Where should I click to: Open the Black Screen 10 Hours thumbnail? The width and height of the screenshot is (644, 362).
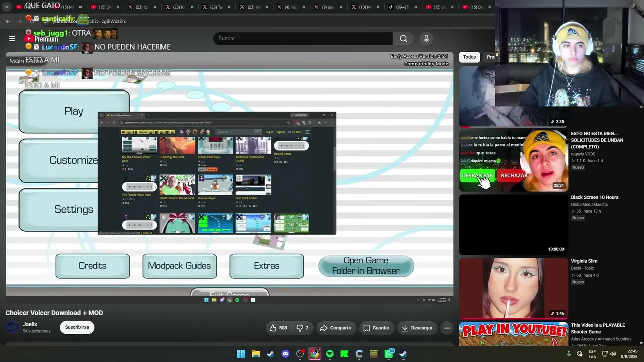coord(513,225)
